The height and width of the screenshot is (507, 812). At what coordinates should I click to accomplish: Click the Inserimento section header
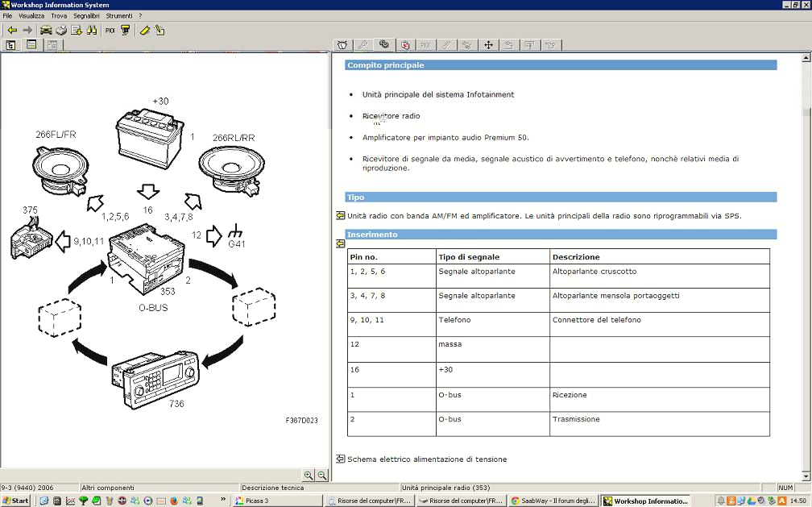coord(561,235)
